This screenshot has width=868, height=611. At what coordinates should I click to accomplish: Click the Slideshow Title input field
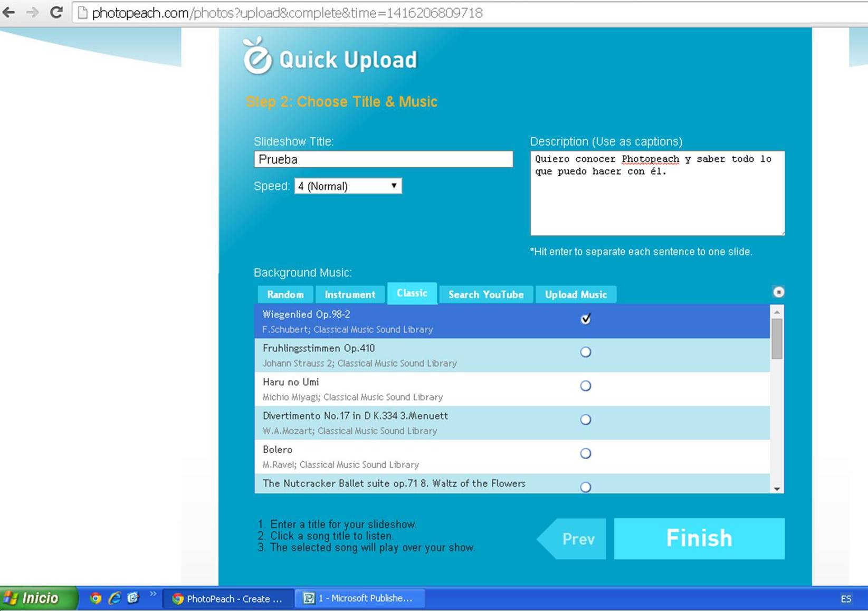(383, 159)
